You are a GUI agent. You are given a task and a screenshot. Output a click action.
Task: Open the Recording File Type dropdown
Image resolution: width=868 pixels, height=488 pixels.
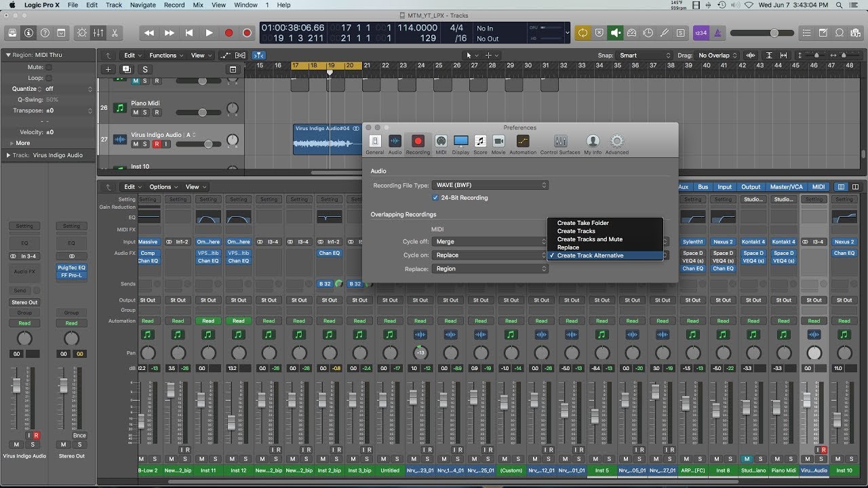(491, 185)
